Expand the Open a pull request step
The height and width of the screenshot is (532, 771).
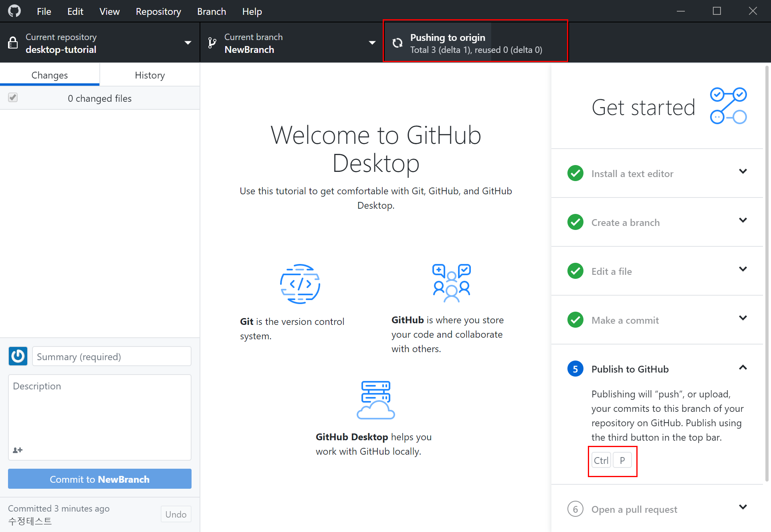click(x=743, y=507)
